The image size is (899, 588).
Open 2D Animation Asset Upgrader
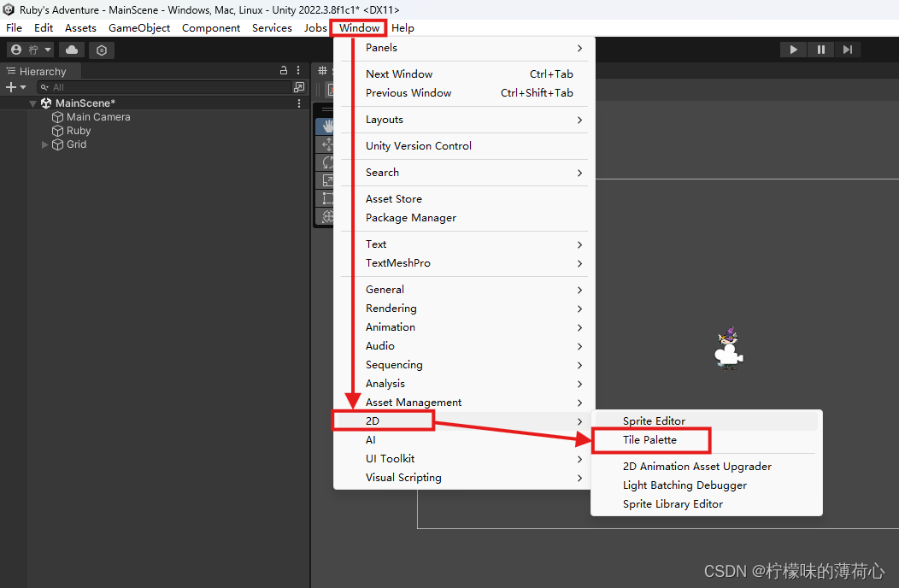click(x=707, y=467)
